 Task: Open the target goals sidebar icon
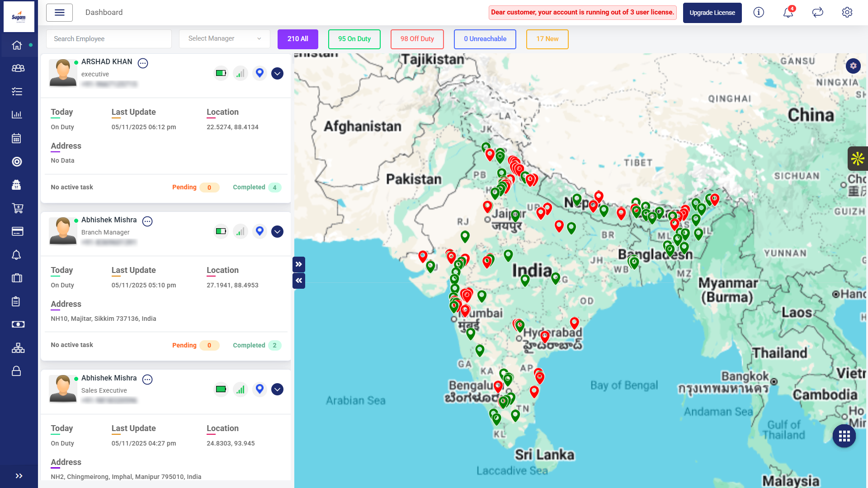pyautogui.click(x=17, y=162)
